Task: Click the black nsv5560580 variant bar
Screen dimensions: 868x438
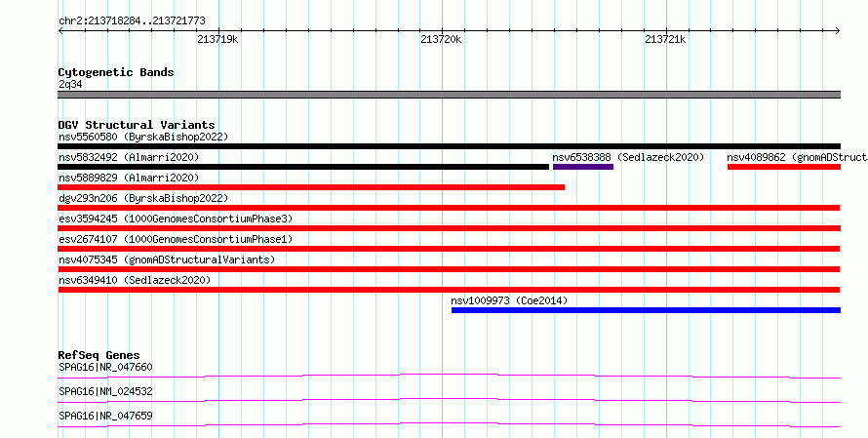Action: (x=449, y=146)
